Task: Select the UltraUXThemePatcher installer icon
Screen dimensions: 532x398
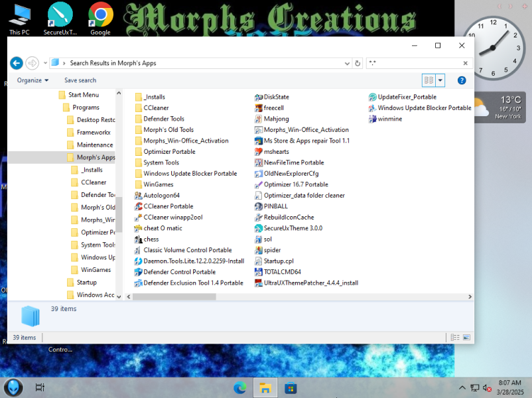Action: 259,283
